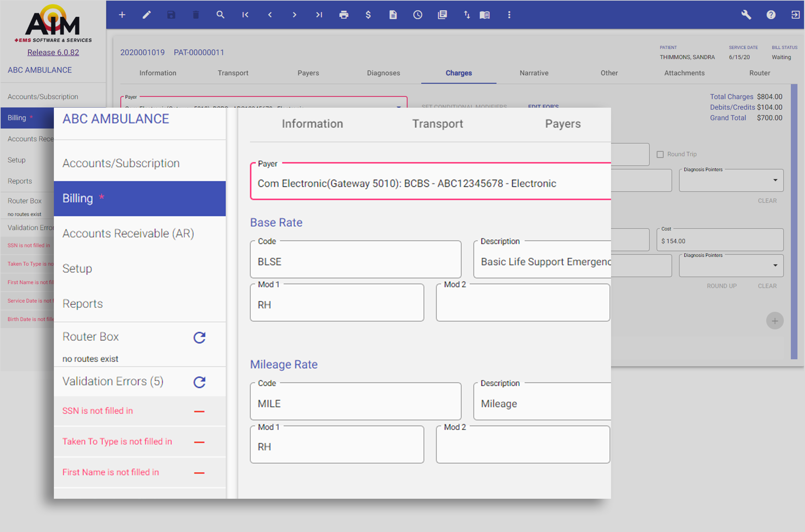Viewport: 805px width, 532px height.
Task: Click the document page icon
Action: (x=393, y=15)
